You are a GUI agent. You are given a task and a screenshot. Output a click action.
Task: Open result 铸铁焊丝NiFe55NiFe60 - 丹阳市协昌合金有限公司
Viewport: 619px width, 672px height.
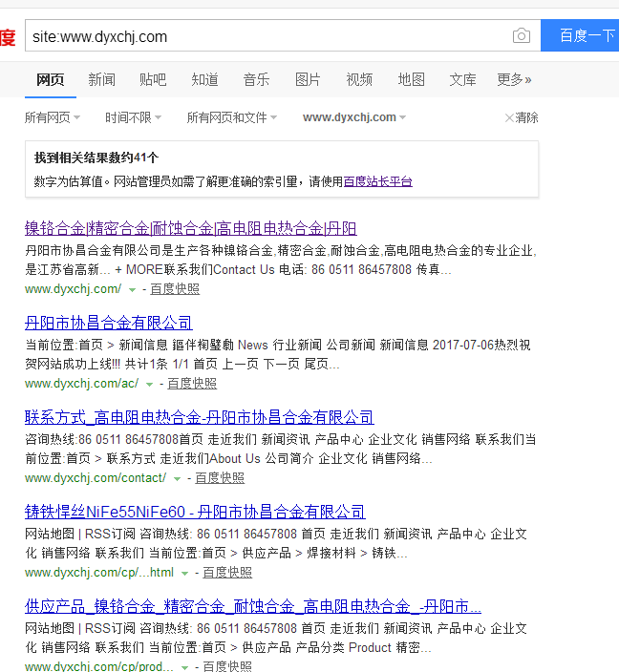(195, 512)
